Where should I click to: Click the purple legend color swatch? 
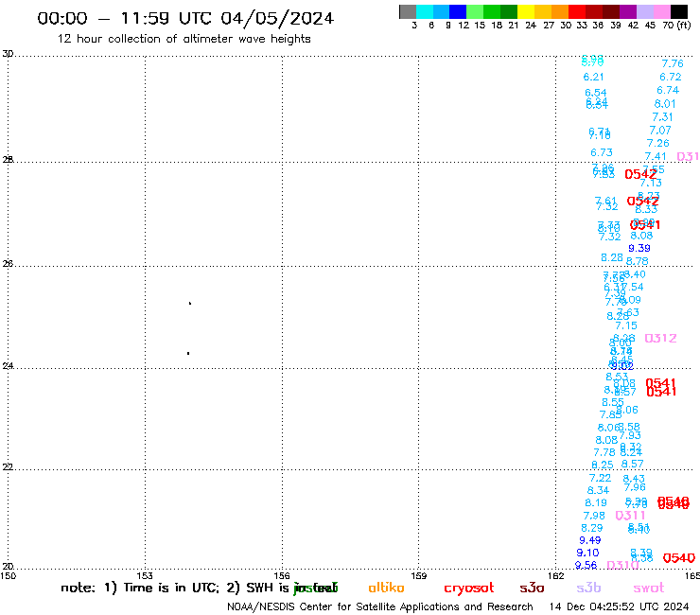pos(628,11)
